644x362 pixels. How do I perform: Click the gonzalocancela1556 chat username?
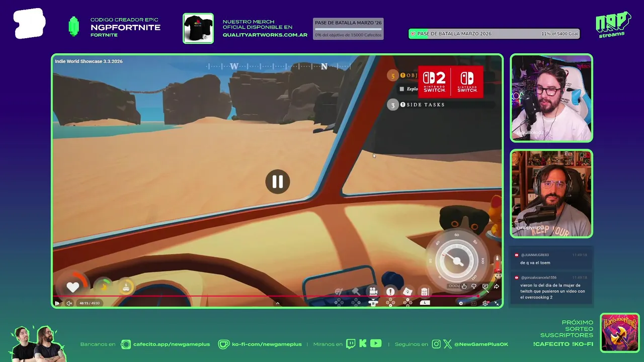coord(538,278)
